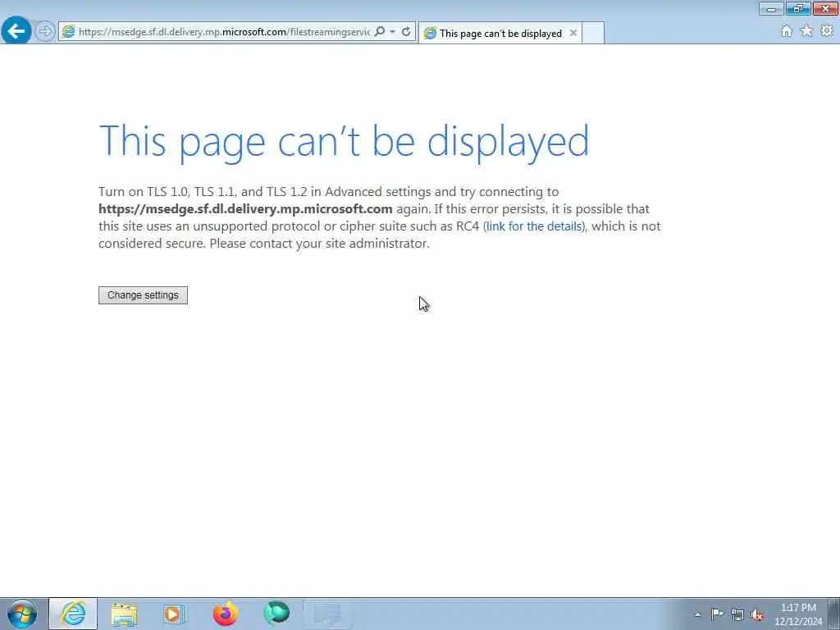Expand the address bar autocomplete dropdown arrow
Image resolution: width=840 pixels, height=630 pixels.
tap(393, 32)
